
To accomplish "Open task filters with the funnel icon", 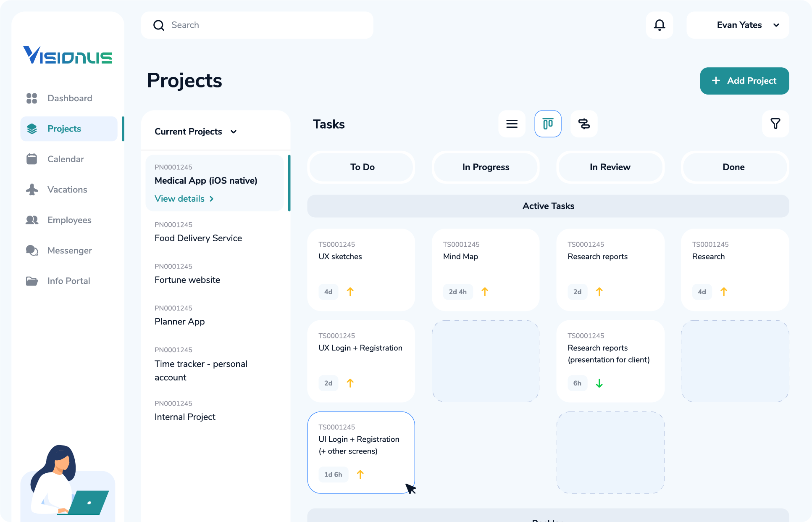I will click(775, 124).
